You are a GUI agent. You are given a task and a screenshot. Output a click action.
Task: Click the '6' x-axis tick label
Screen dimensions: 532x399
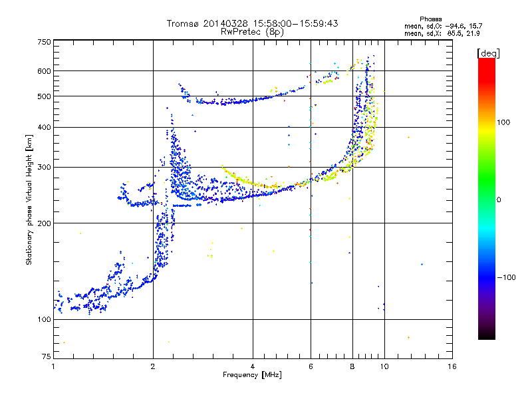(311, 366)
